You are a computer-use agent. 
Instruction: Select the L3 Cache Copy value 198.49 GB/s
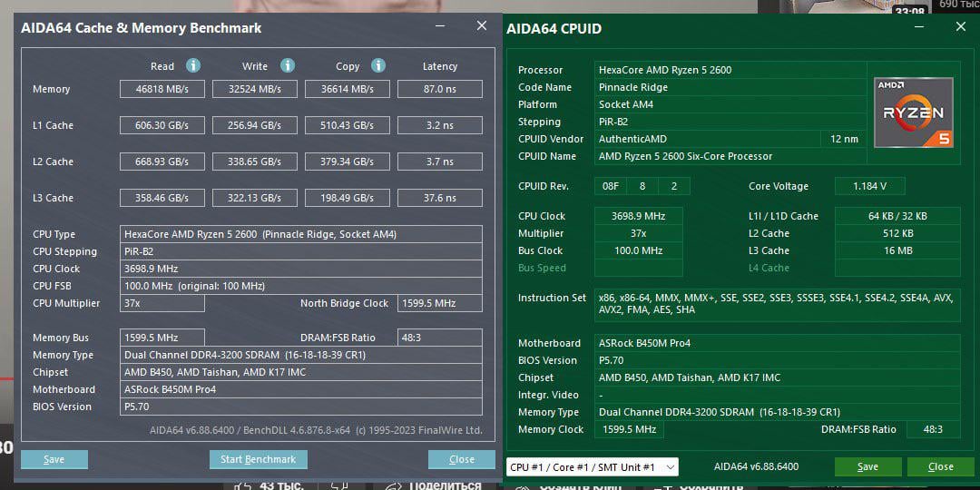click(347, 198)
